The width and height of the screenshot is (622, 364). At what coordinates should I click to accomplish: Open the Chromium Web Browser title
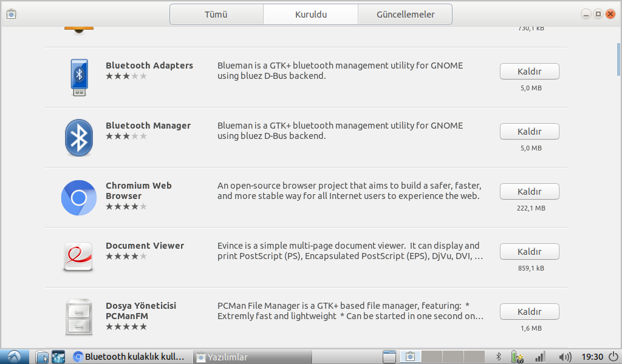[x=138, y=190]
